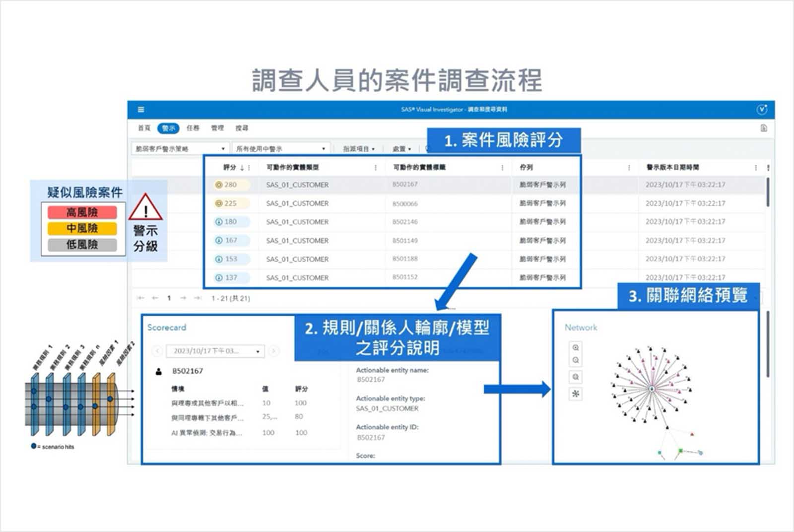Image resolution: width=794 pixels, height=532 pixels.
Task: Open the 警示版本日期時間 column options dots
Action: click(756, 168)
